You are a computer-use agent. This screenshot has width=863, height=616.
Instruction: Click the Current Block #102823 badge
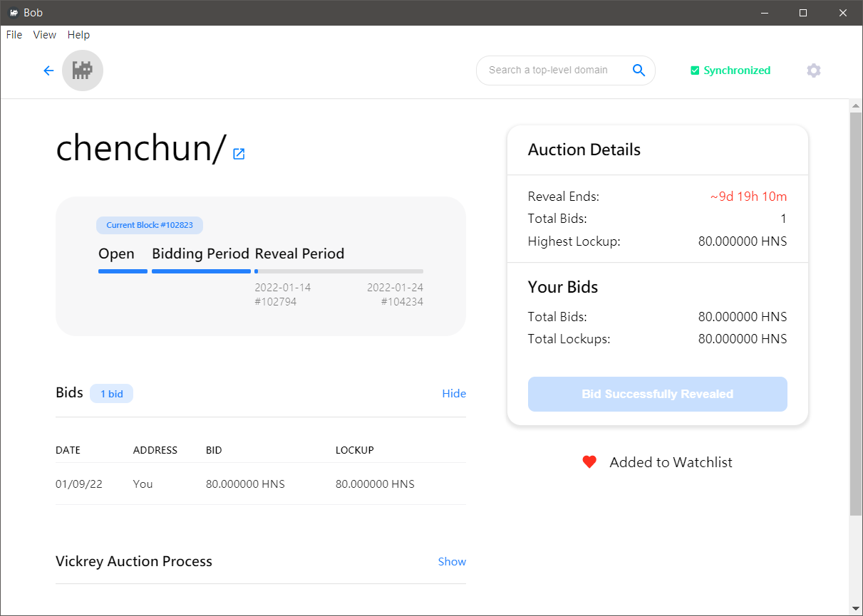150,225
